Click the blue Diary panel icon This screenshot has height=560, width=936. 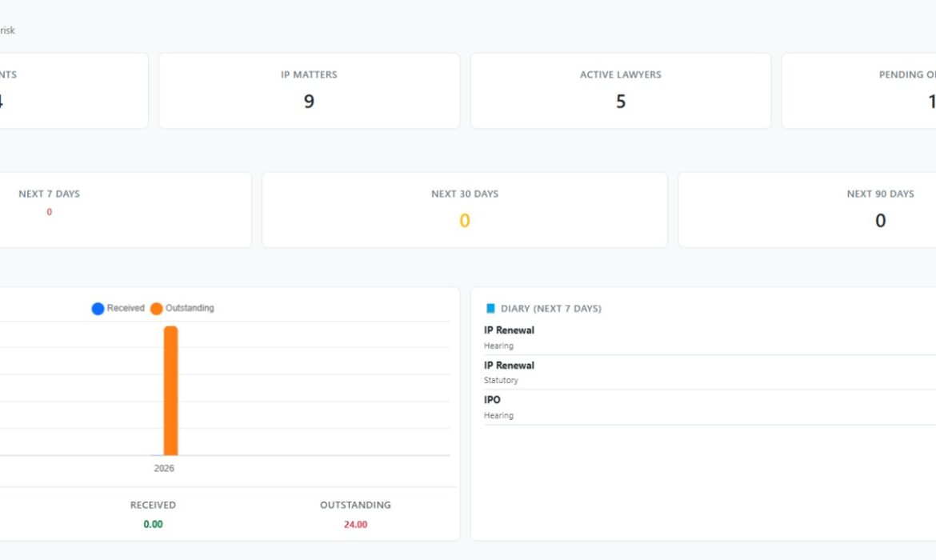[488, 307]
